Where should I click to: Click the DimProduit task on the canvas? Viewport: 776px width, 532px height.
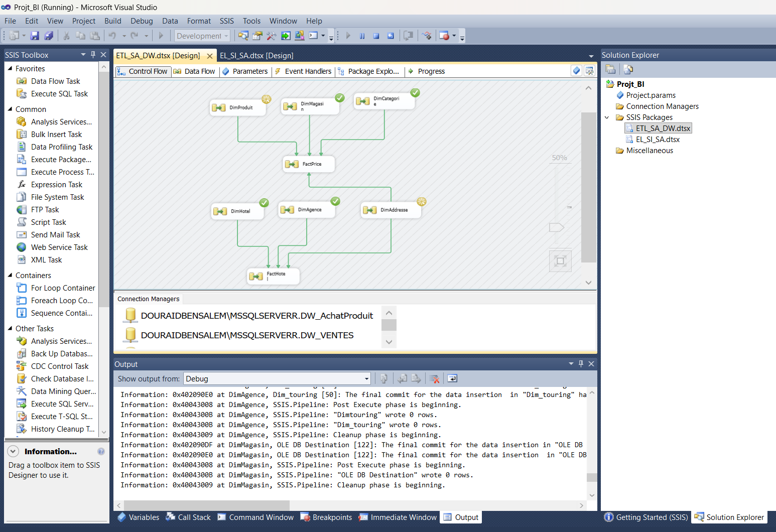click(238, 107)
